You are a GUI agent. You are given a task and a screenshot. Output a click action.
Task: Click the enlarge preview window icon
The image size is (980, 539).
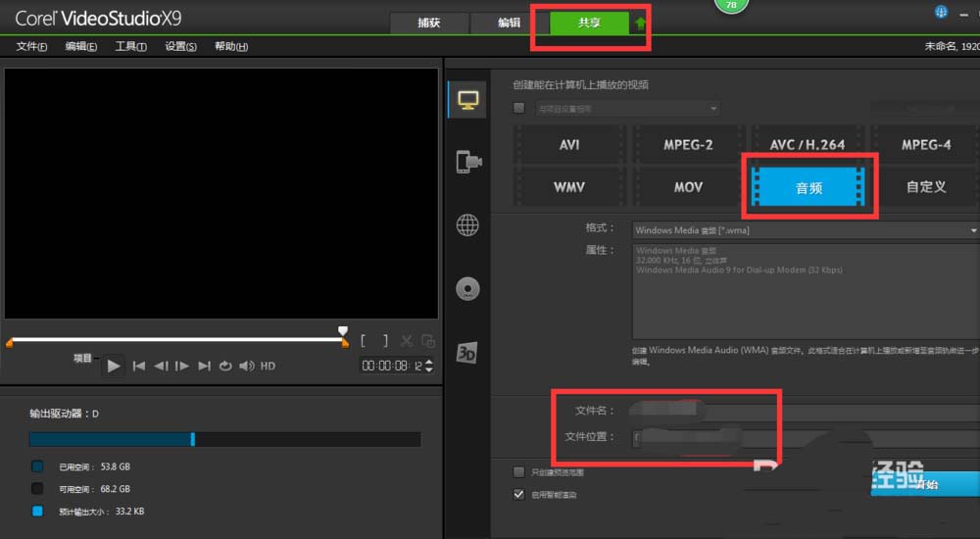[428, 341]
